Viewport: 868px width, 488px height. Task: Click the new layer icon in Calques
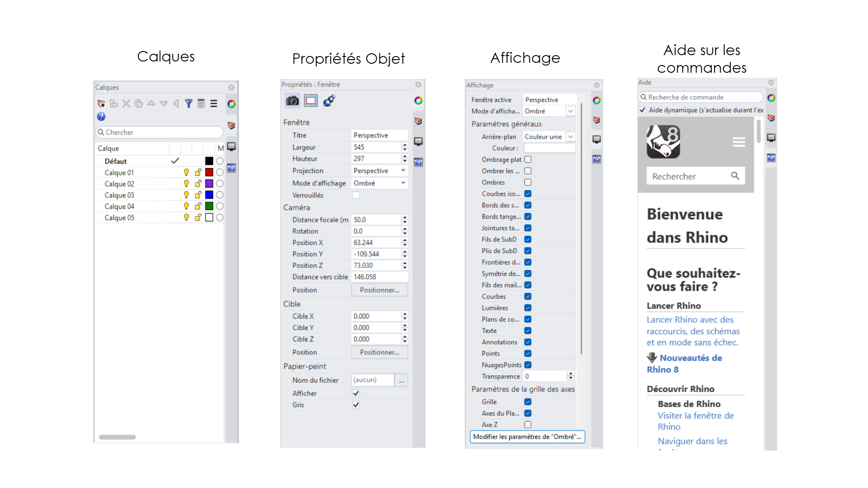tap(101, 103)
